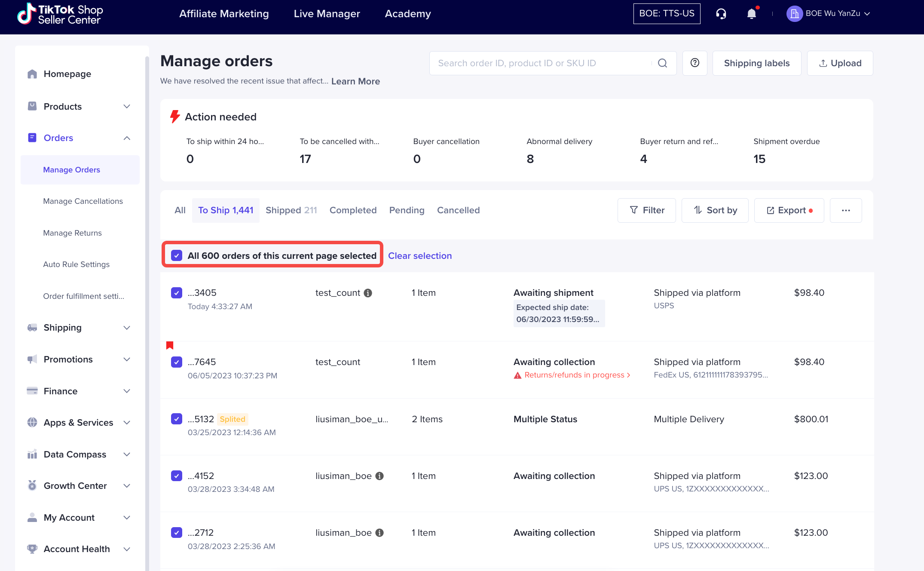Switch to the Completed tab
The image size is (924, 571).
pyautogui.click(x=353, y=210)
